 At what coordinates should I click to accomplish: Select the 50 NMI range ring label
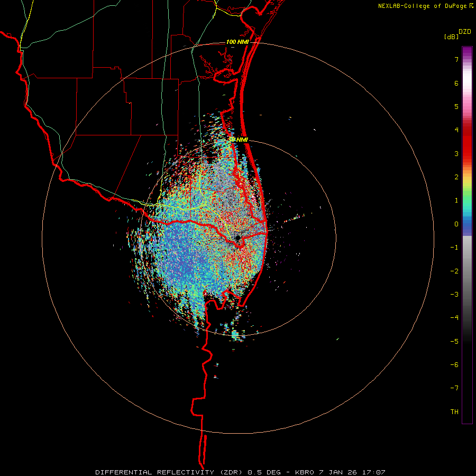[238, 140]
